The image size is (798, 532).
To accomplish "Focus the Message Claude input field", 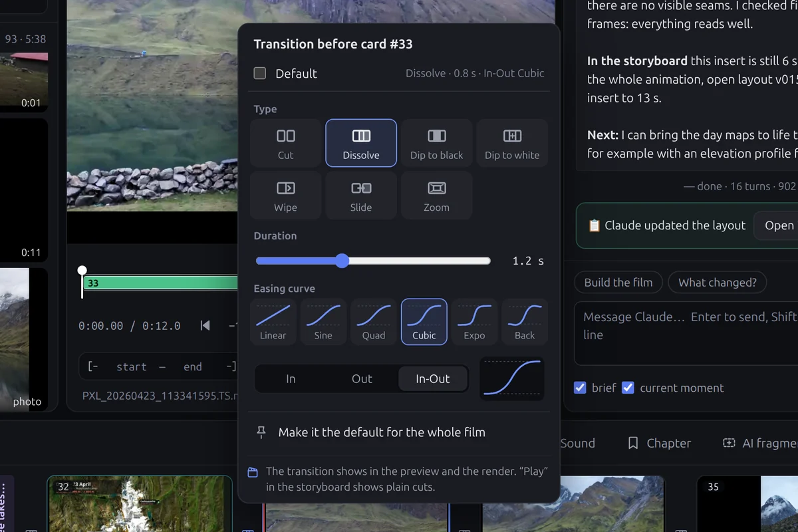I will 686,334.
